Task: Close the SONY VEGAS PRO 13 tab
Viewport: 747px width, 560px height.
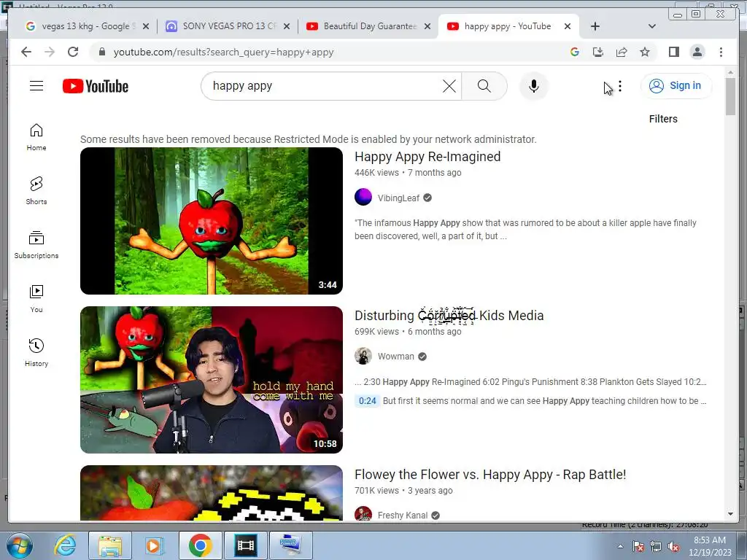Action: (x=286, y=27)
